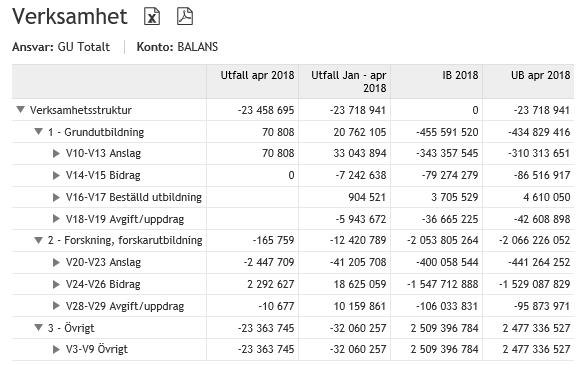Select the V18-V19 Avgift/uppdrag label
The width and height of the screenshot is (586, 365).
click(x=125, y=219)
